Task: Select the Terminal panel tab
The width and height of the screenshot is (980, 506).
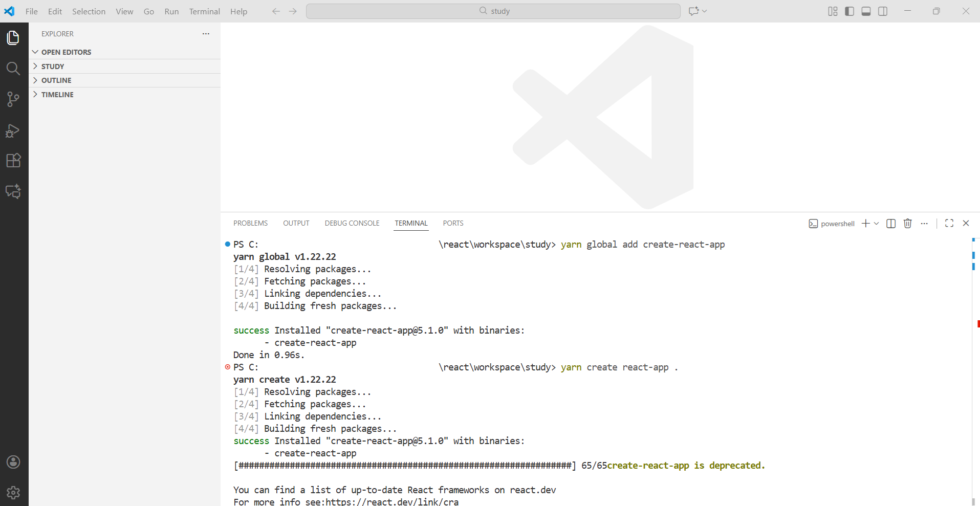Action: (411, 223)
